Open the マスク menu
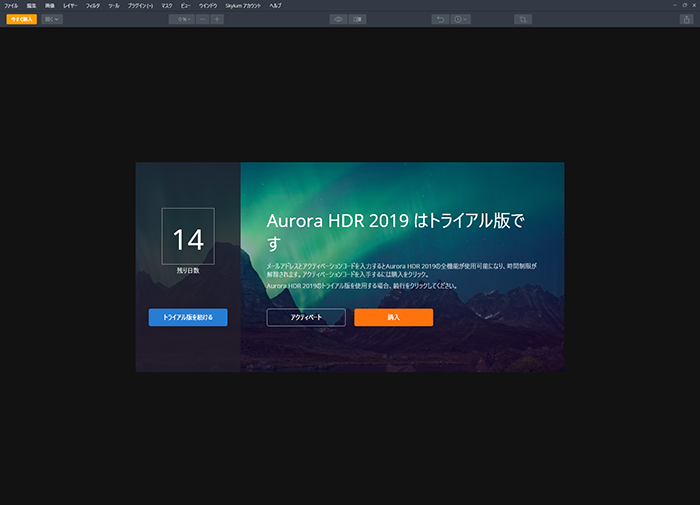The width and height of the screenshot is (700, 505). click(x=167, y=6)
